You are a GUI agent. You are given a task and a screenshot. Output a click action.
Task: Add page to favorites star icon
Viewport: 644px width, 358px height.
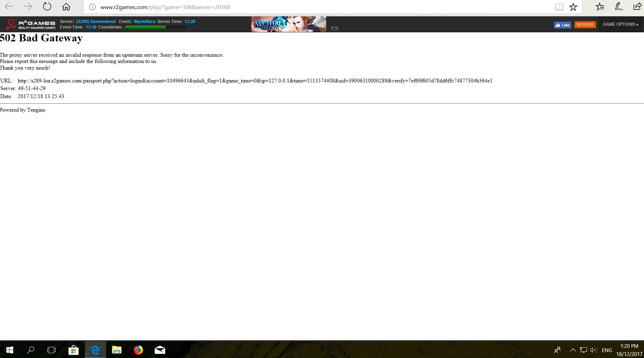click(573, 7)
